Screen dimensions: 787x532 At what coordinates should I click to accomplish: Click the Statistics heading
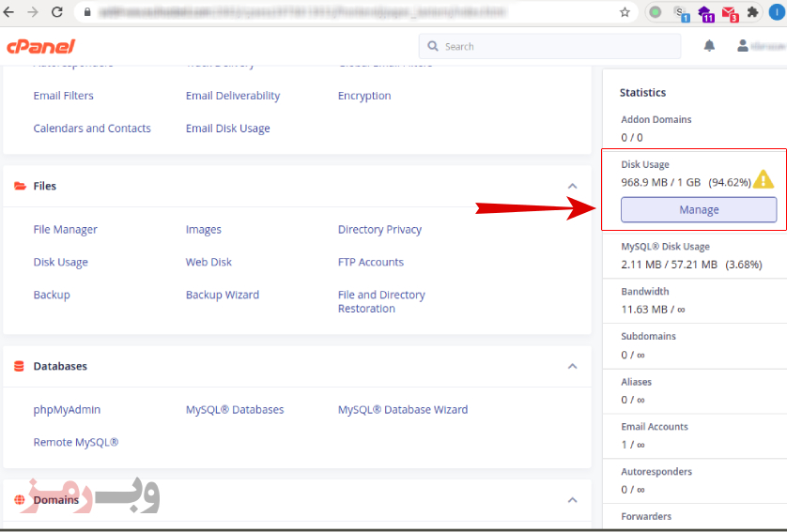coord(642,92)
